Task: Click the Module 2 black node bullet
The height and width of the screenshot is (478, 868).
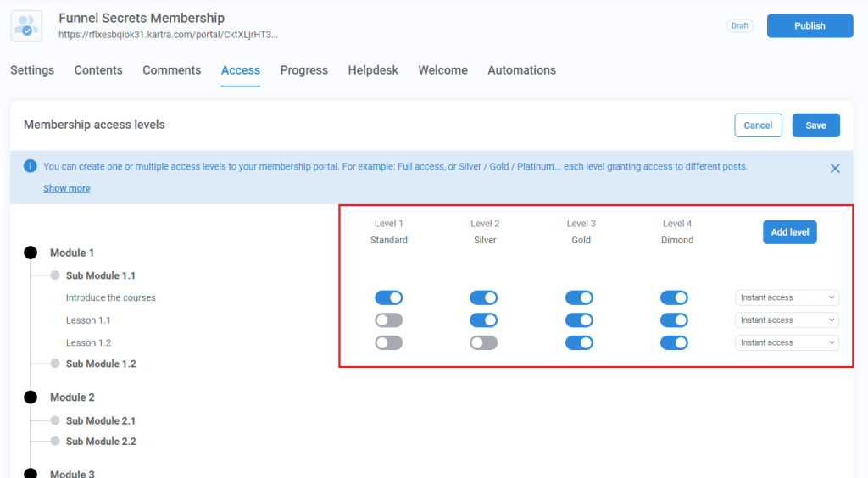Action: [x=31, y=397]
